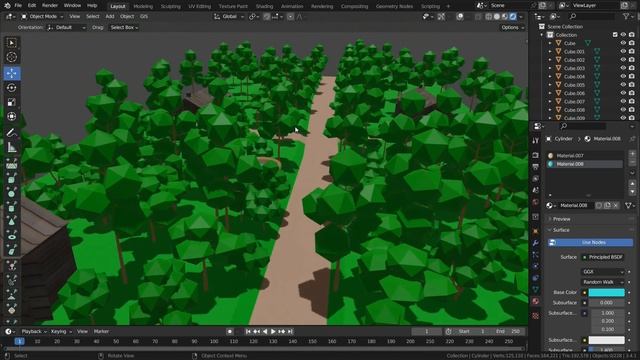Open Object Data properties green triangle tab
640x360 pixels.
[536, 289]
